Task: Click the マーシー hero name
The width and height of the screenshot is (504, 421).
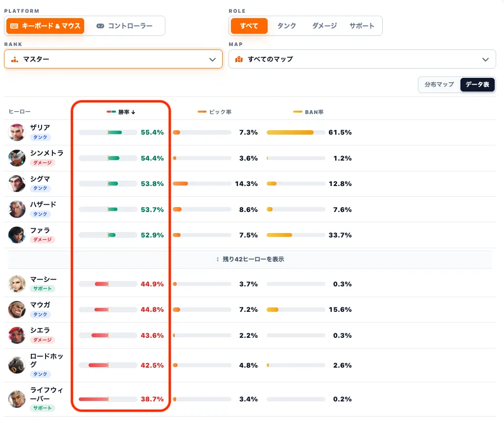Action: [x=44, y=279]
